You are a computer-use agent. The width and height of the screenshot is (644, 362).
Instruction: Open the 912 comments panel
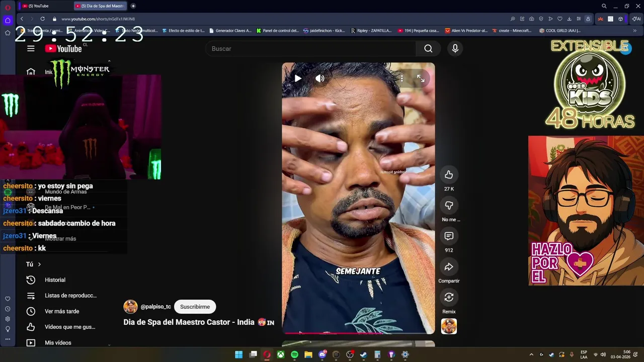coord(449,236)
